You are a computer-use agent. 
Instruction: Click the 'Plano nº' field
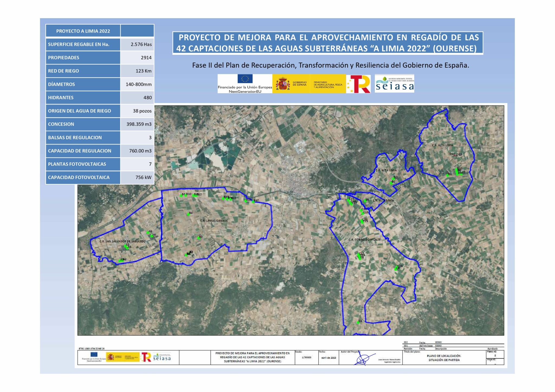495,354
